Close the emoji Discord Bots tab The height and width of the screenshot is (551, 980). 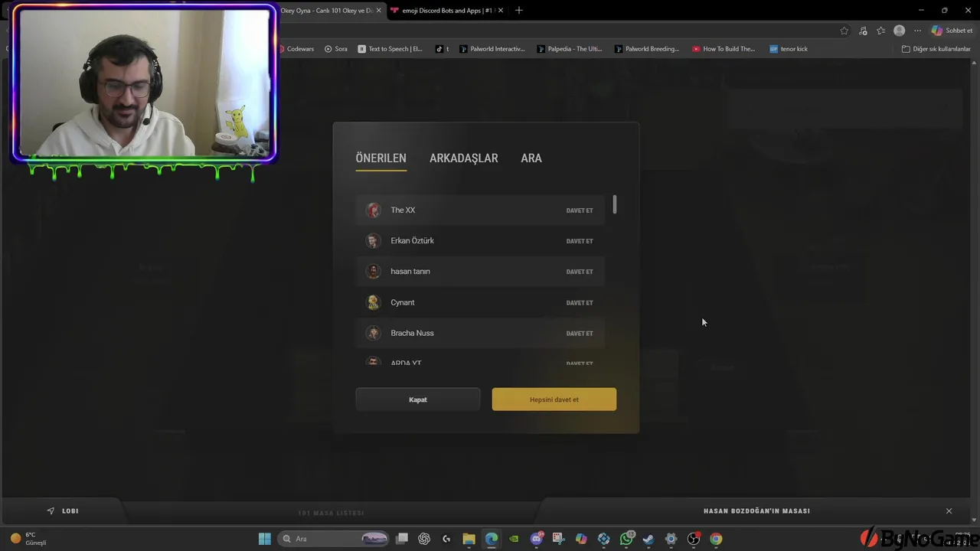[501, 11]
